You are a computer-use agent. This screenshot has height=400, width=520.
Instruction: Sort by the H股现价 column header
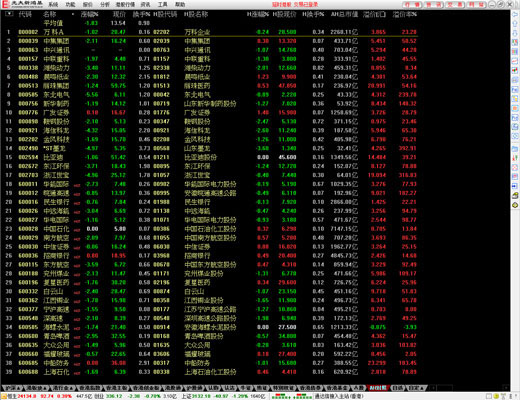pyautogui.click(x=284, y=14)
